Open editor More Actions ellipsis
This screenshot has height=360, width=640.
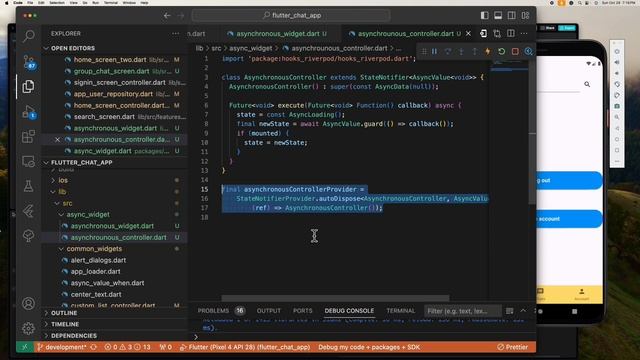click(524, 33)
